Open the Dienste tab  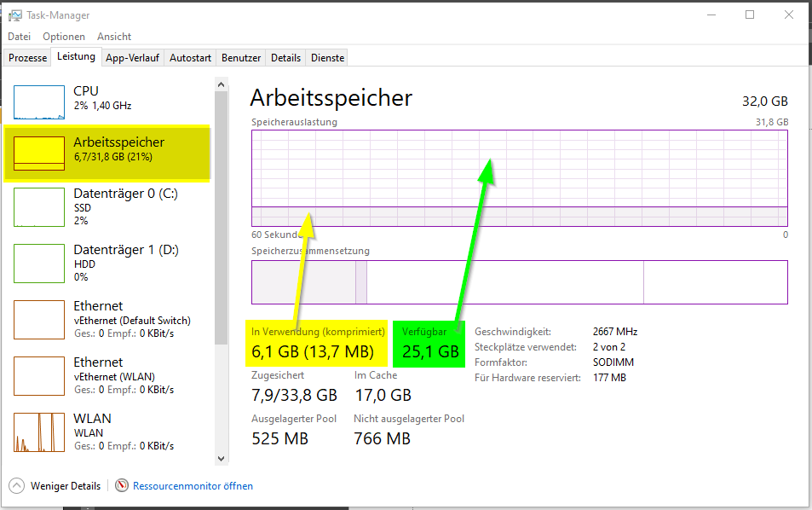(x=328, y=58)
